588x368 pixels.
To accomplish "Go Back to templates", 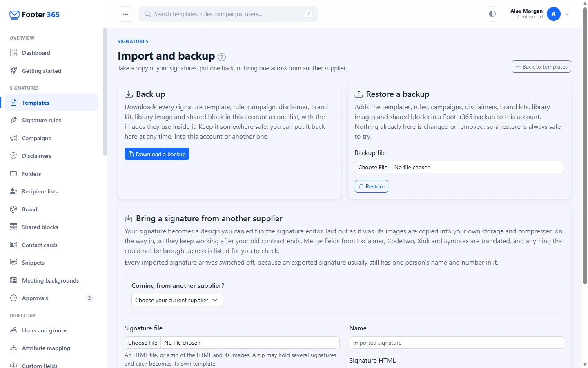I will pyautogui.click(x=541, y=67).
